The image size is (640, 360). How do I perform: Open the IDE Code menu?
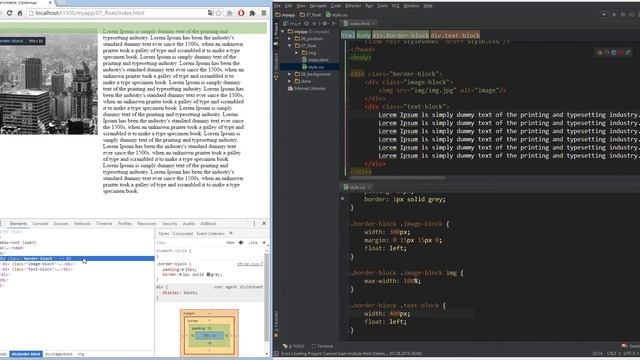coord(336,6)
